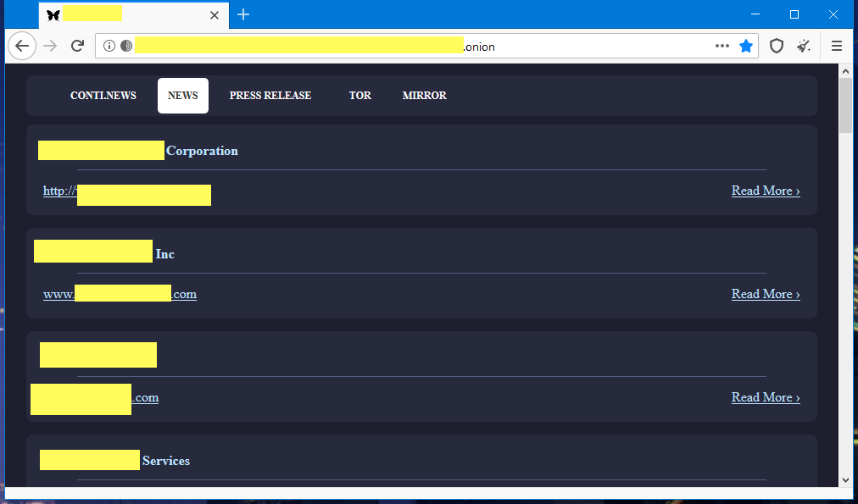The height and width of the screenshot is (504, 858).
Task: Click the scrollbar down arrow
Action: (x=844, y=480)
